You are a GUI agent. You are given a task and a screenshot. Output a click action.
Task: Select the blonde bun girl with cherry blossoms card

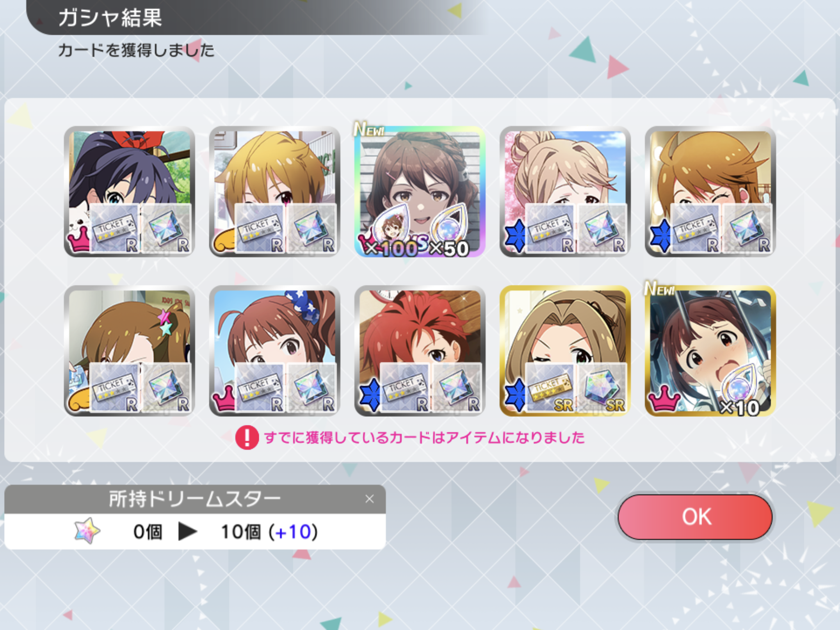565,192
